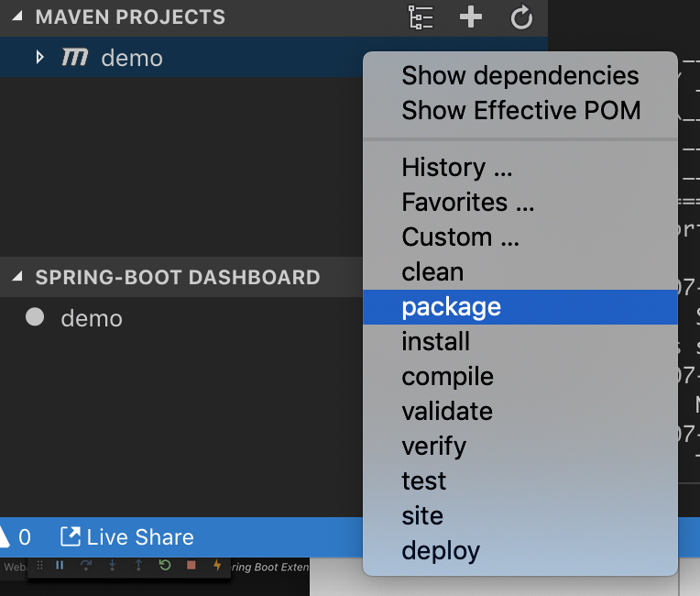
Task: Run the clean Maven goal
Action: [520, 271]
